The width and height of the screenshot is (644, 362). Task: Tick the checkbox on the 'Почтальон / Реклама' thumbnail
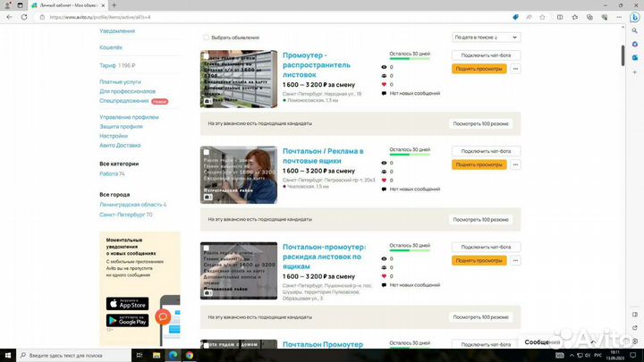(206, 153)
